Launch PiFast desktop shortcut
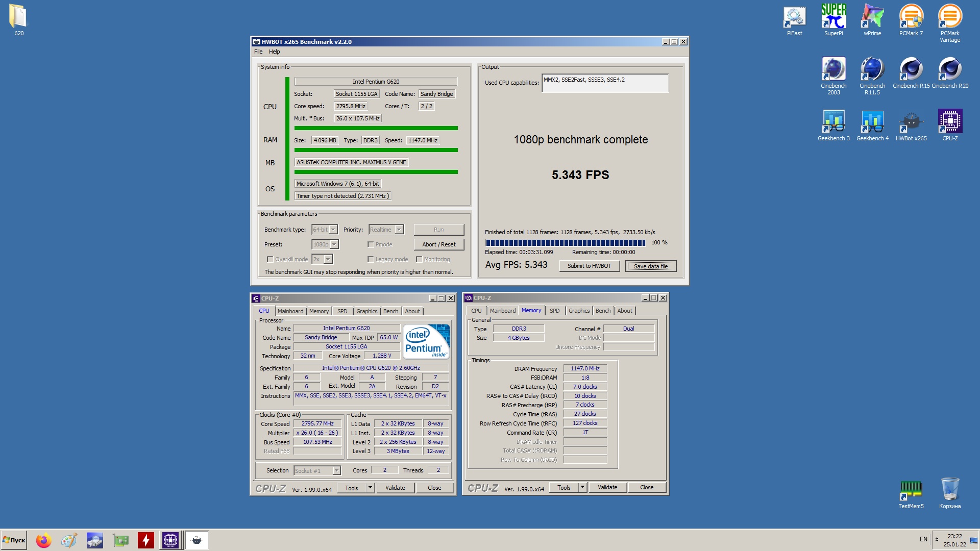Image resolution: width=980 pixels, height=551 pixels. point(794,20)
